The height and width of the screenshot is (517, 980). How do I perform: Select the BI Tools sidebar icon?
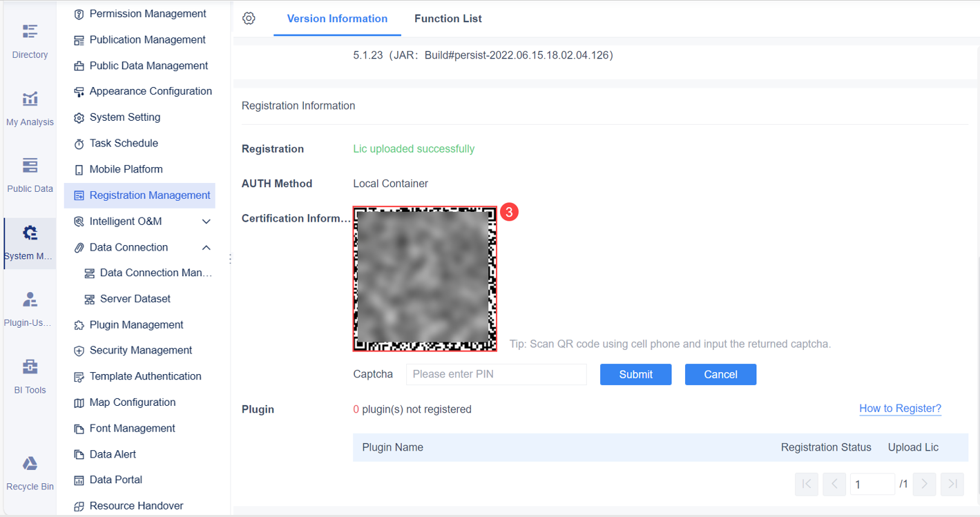coord(30,373)
